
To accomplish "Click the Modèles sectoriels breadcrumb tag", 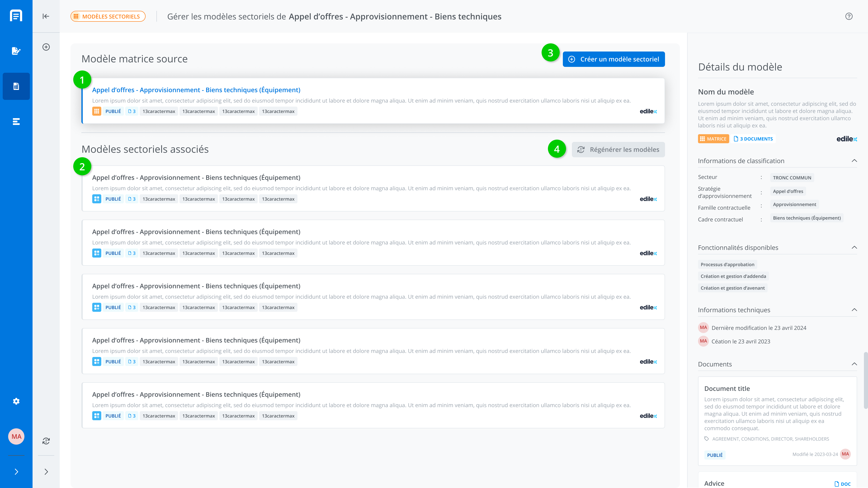I will pos(108,16).
